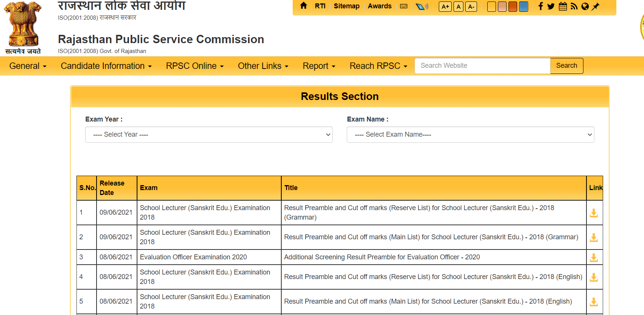
Task: Open the RSS feed icon
Action: [574, 6]
